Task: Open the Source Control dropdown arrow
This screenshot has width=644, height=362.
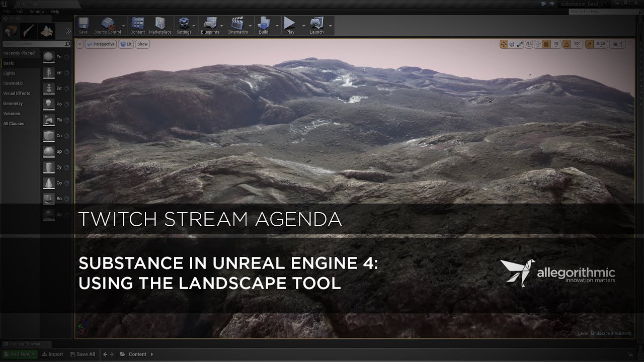Action: click(x=123, y=26)
